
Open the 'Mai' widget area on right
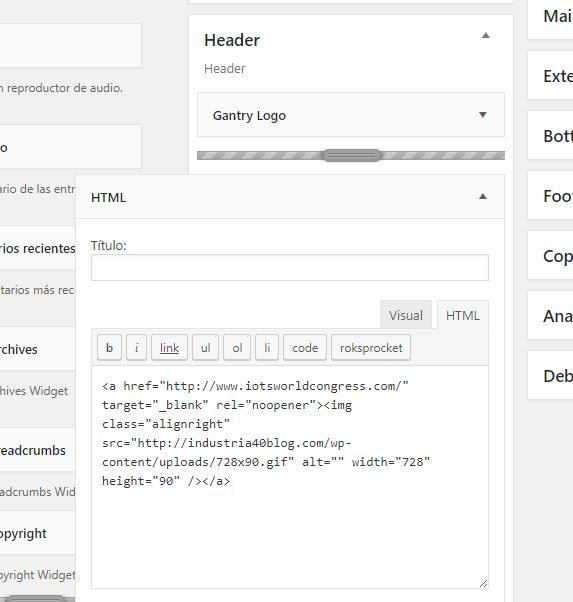[x=551, y=16]
